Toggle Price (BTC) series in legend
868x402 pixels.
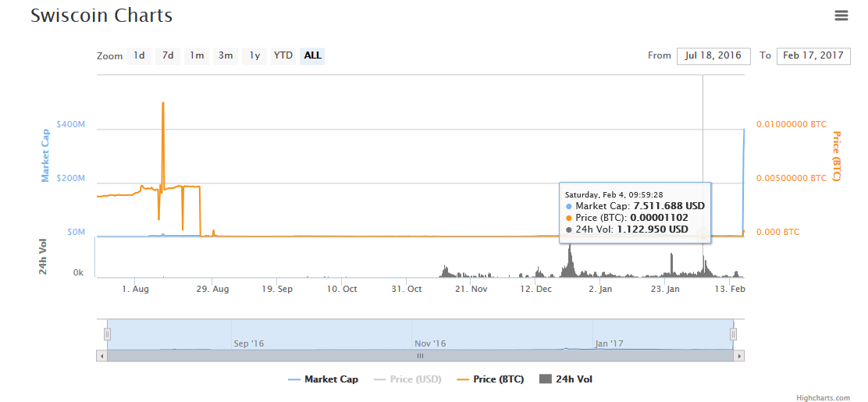point(490,379)
